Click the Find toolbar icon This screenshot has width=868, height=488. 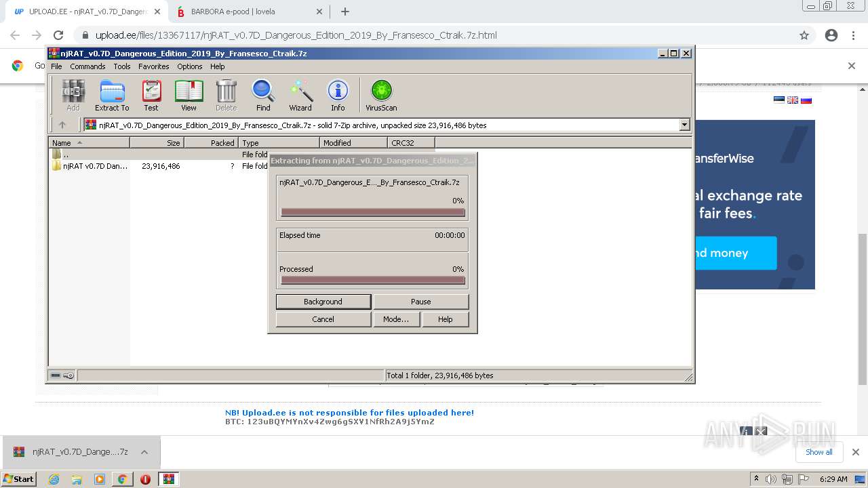[x=263, y=95]
